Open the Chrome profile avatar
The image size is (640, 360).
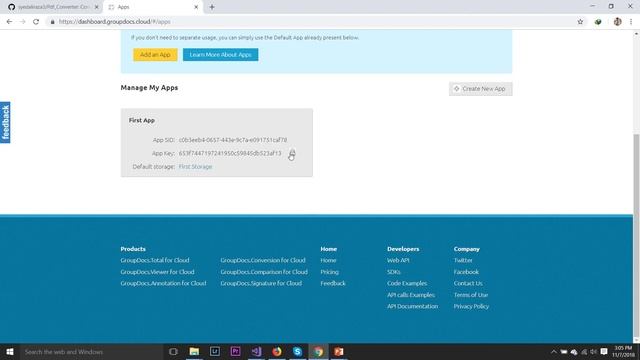tap(618, 22)
